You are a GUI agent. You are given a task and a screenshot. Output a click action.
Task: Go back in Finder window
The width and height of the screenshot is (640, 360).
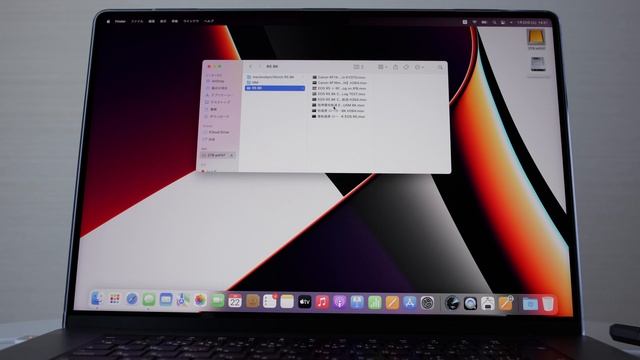251,67
